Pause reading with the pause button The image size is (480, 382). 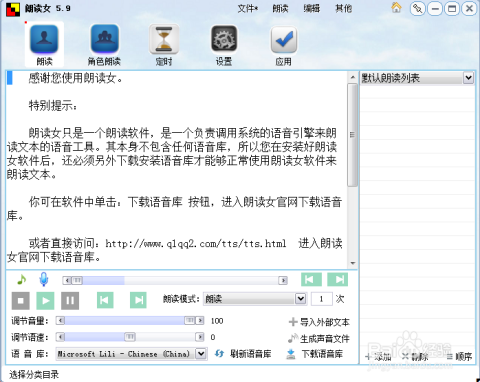point(70,301)
